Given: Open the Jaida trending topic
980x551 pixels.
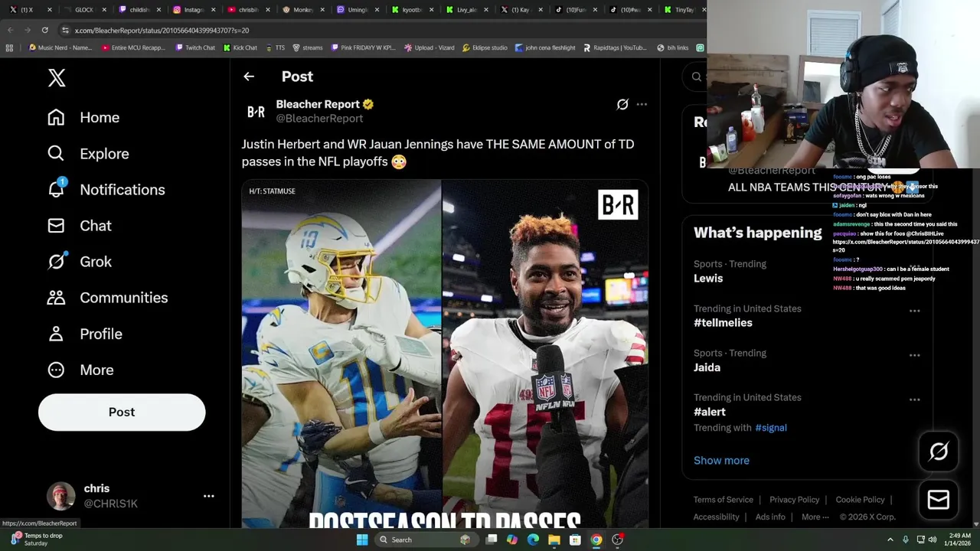Looking at the screenshot, I should (x=707, y=367).
